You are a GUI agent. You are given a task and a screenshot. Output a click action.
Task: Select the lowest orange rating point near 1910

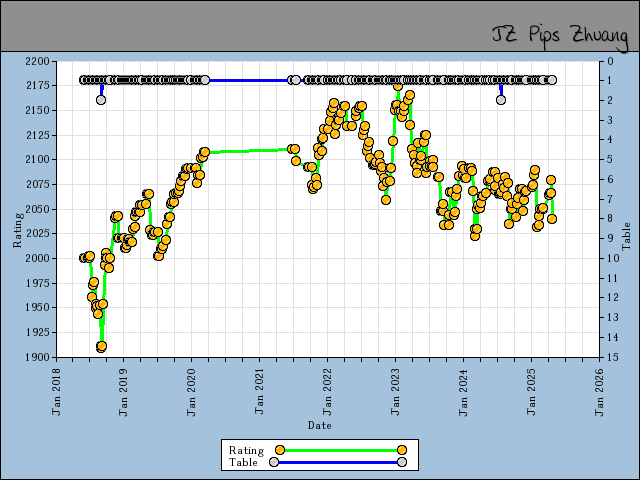[x=102, y=347]
